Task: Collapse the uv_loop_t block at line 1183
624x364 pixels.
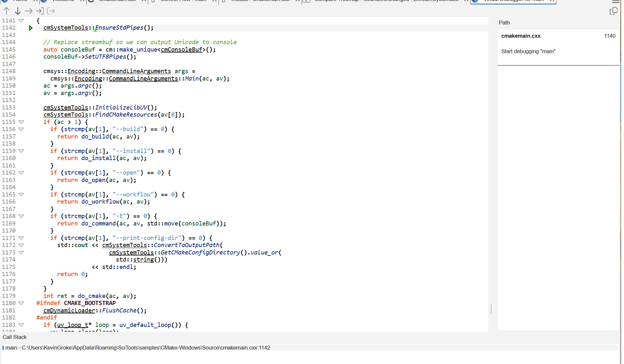Action: pyautogui.click(x=21, y=325)
